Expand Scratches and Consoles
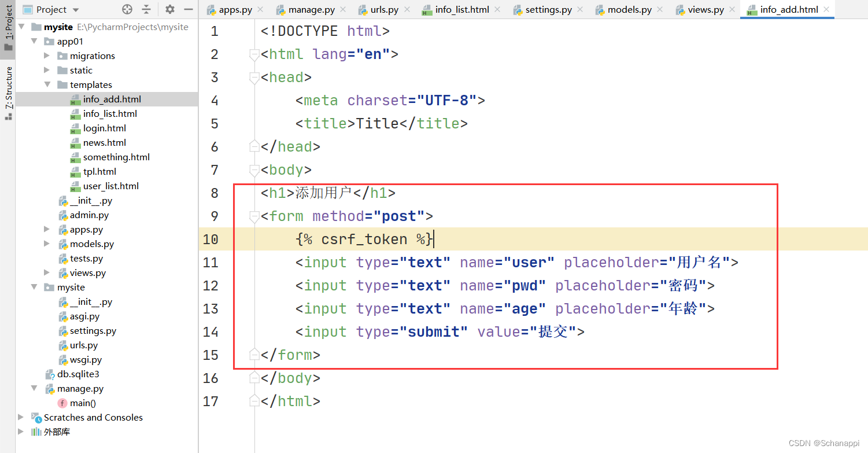Screen dimensions: 868x453 [21, 417]
